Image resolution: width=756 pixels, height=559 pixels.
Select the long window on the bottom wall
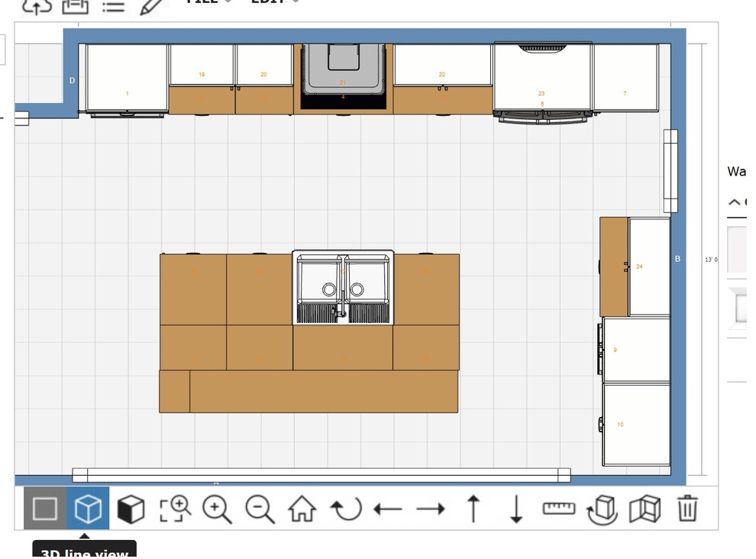click(321, 475)
